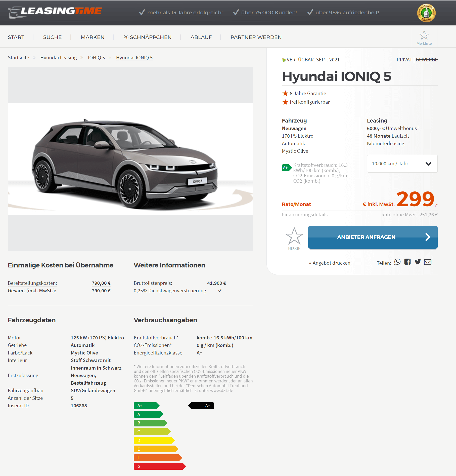Image resolution: width=456 pixels, height=476 pixels.
Task: Click the Hyundai IONIQ 5 heading
Action: [x=337, y=76]
